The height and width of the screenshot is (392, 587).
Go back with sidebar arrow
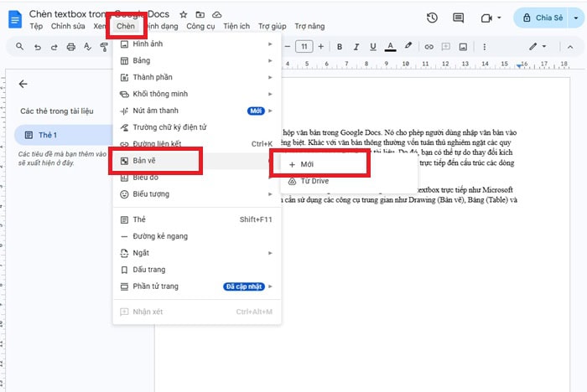(x=23, y=84)
